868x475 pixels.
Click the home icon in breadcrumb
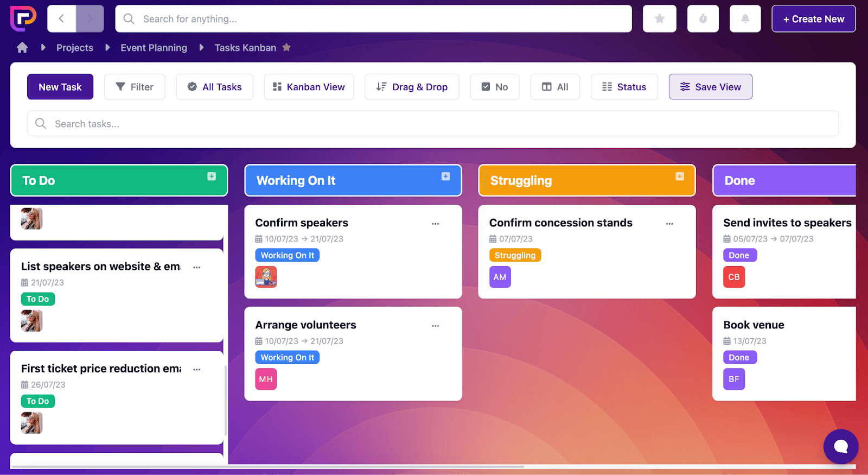click(x=22, y=48)
